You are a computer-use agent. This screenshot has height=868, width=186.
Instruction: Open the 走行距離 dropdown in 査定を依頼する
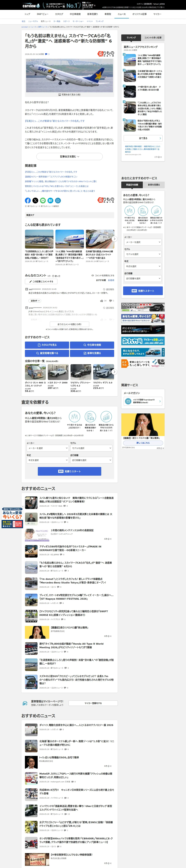click(x=91, y=460)
